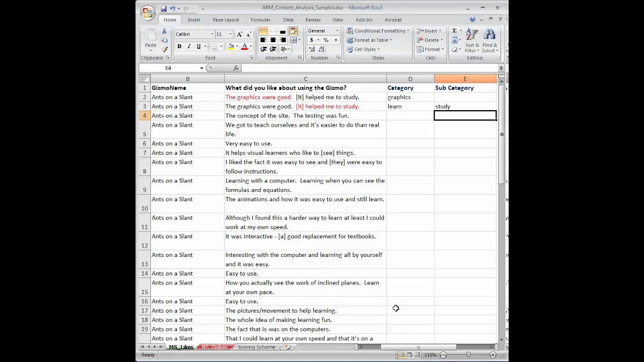Switch to Page Layout view in status bar
Viewport: 644px width, 362px height.
(x=410, y=355)
